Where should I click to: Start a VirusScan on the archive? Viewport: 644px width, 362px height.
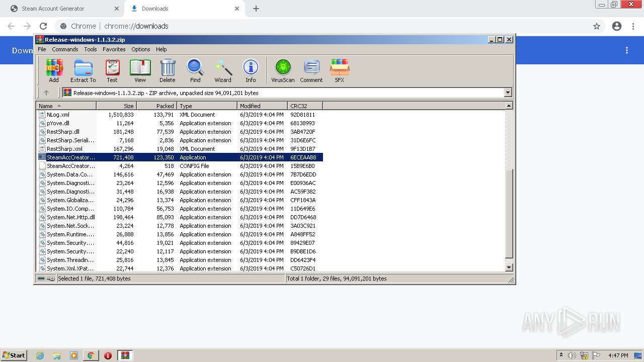click(283, 70)
